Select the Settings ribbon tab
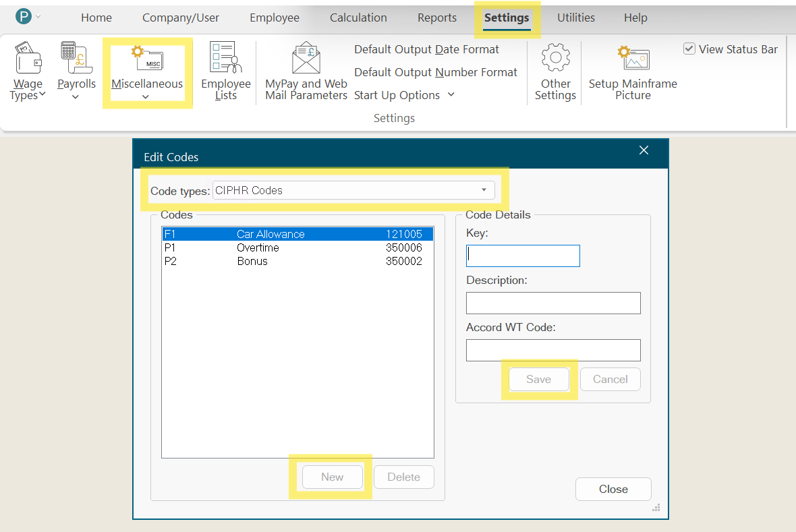This screenshot has height=532, width=796. pos(507,18)
